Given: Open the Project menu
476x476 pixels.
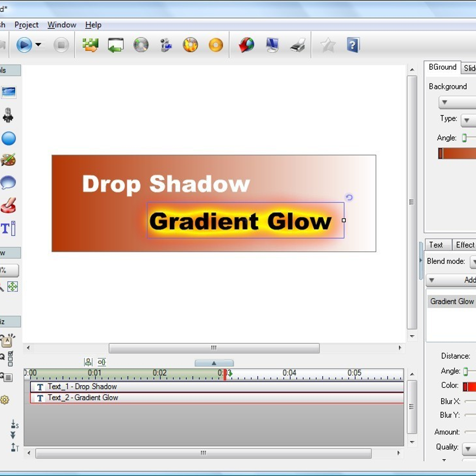Looking at the screenshot, I should tap(26, 25).
